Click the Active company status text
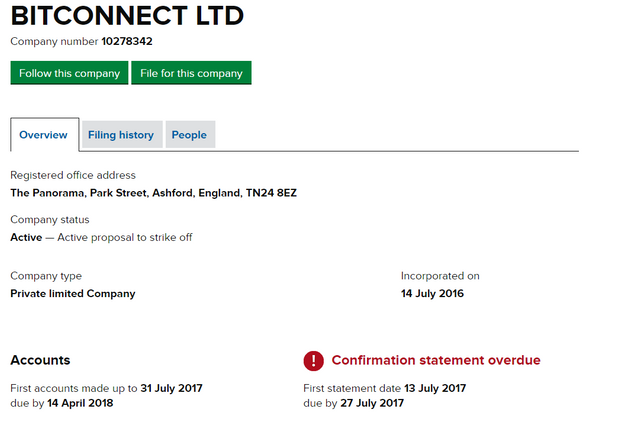This screenshot has height=448, width=640. pos(26,237)
